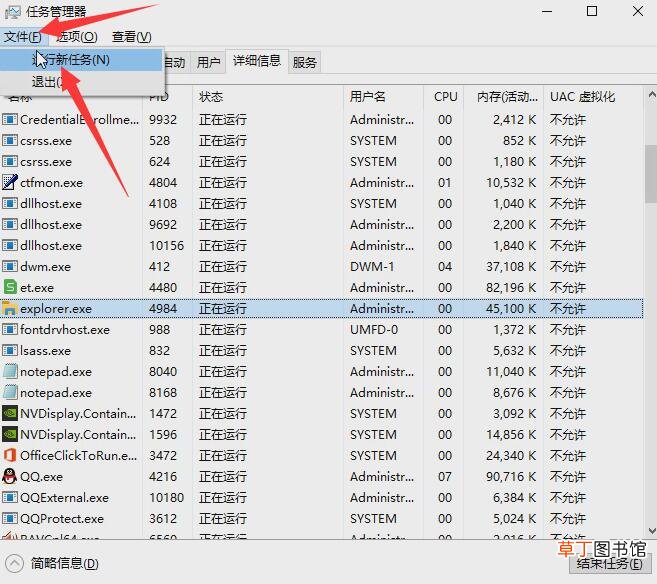The width and height of the screenshot is (657, 584).
Task: Select the fontdrvhost.exe process name
Action: pyautogui.click(x=65, y=330)
